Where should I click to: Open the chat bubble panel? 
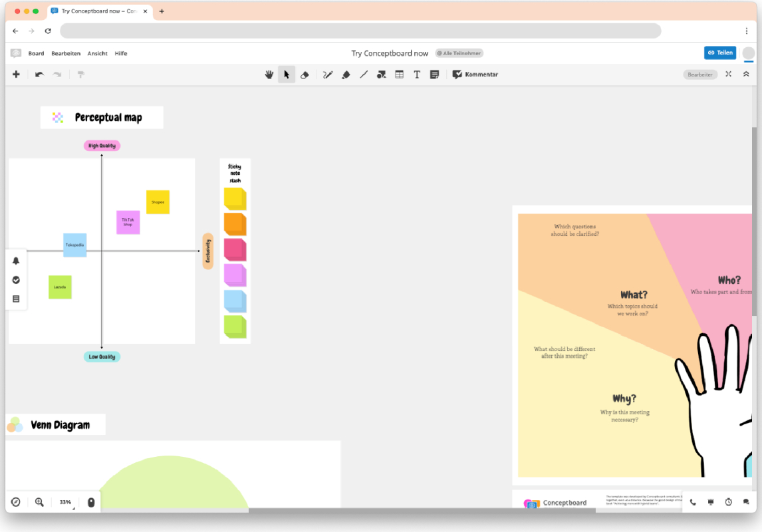click(x=746, y=502)
